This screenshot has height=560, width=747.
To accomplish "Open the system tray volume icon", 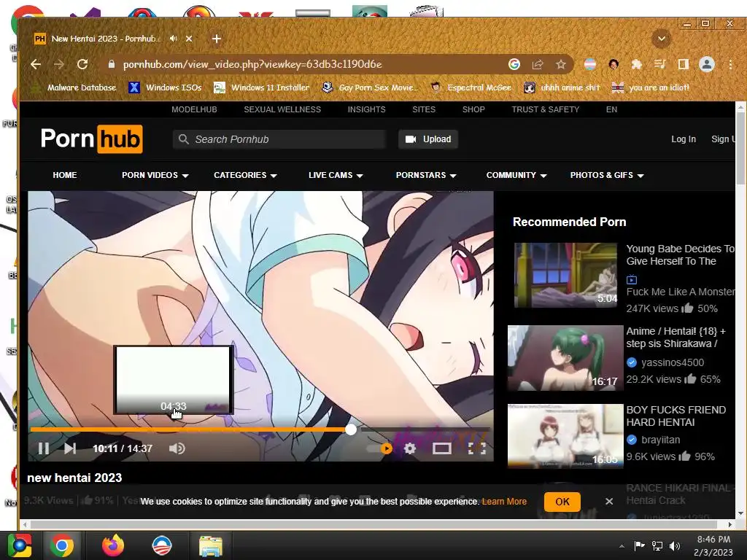I will [x=675, y=545].
